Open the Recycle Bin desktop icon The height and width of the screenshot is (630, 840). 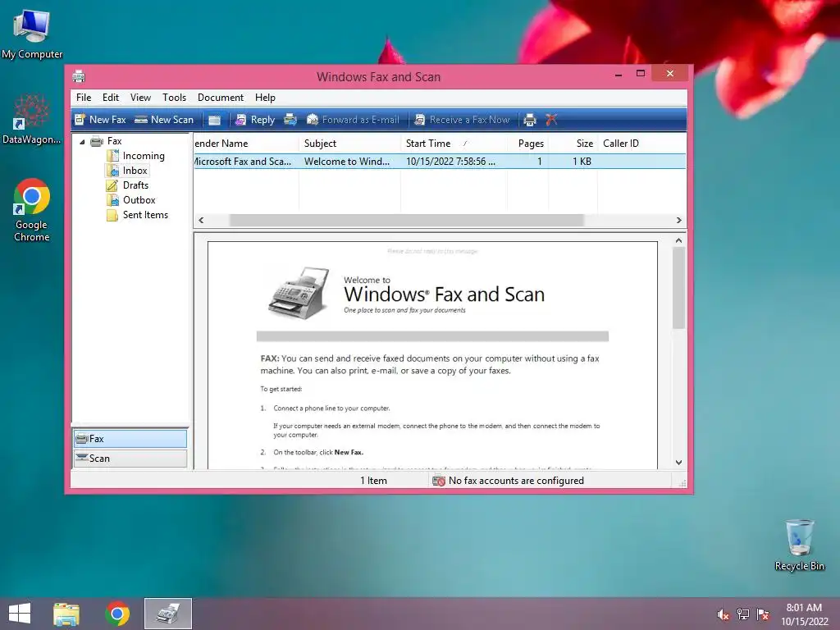coord(799,545)
